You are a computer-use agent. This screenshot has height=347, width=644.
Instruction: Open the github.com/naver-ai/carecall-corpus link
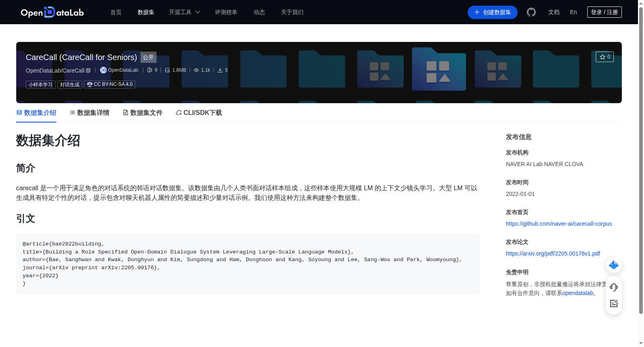pyautogui.click(x=559, y=224)
